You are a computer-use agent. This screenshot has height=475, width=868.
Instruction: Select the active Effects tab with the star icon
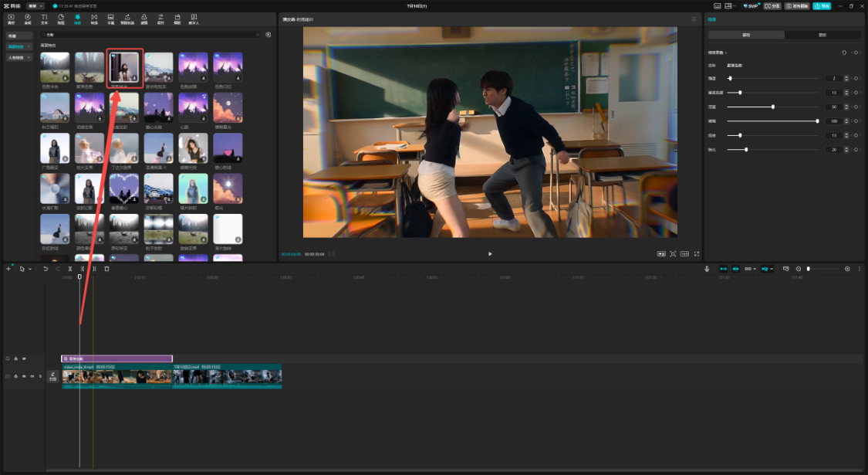(x=77, y=19)
